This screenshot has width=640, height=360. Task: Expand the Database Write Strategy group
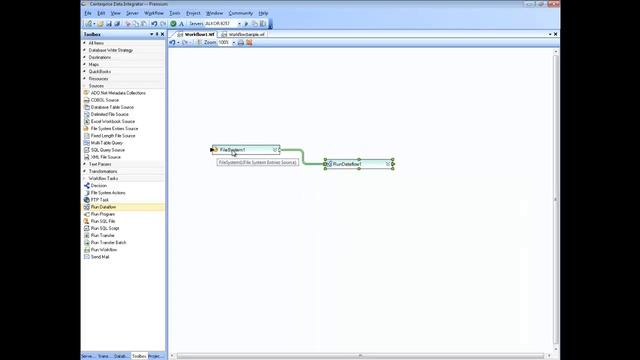(84, 50)
